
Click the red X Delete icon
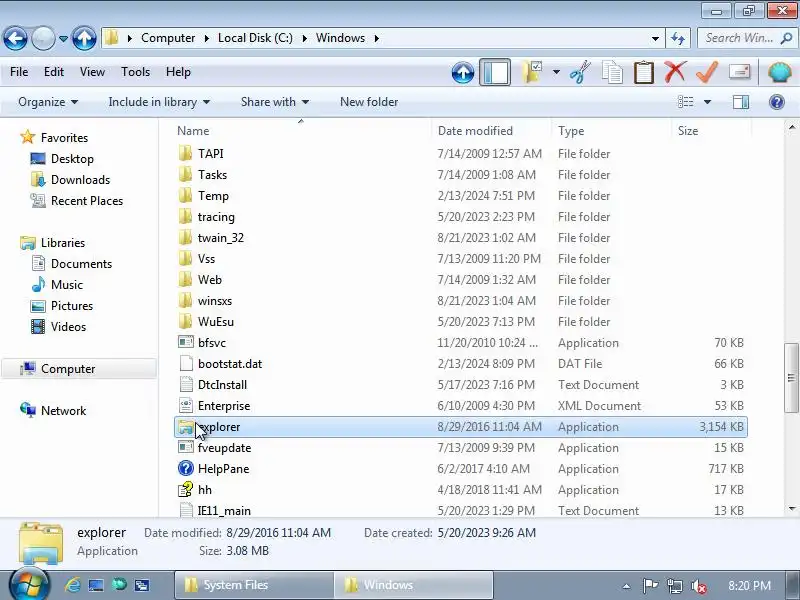[675, 72]
